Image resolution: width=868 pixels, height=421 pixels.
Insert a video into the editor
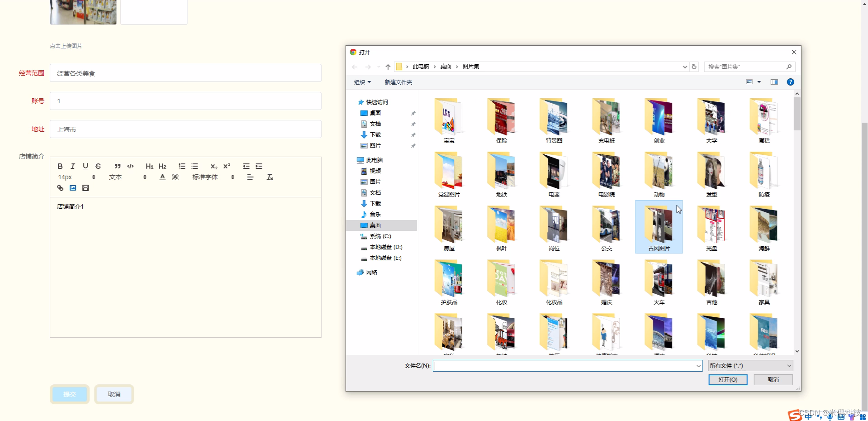[x=85, y=188]
